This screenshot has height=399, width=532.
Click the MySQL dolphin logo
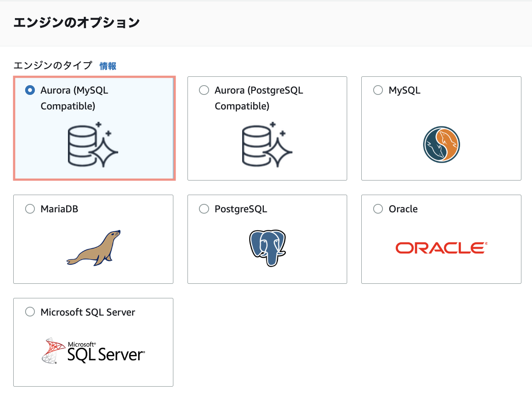point(442,145)
